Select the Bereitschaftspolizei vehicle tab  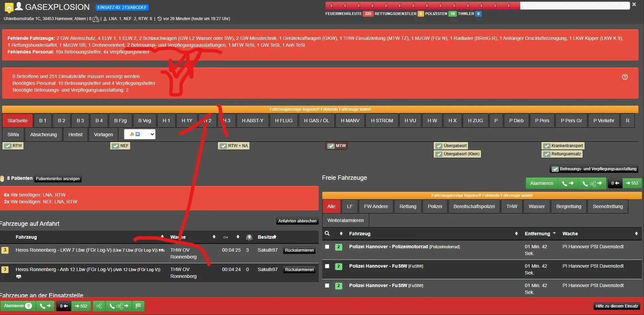click(x=474, y=206)
